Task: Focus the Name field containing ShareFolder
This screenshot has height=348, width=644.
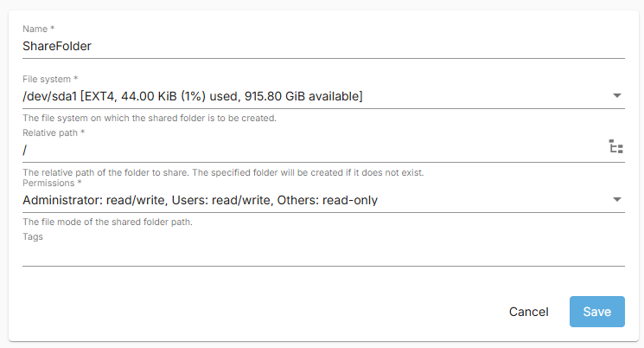Action: pyautogui.click(x=323, y=46)
